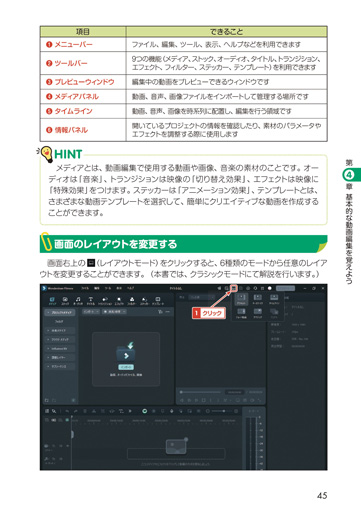361x510 pixels.
Task: Click the microphone voiceover icon in timeline toolbar
Action: coord(172,411)
